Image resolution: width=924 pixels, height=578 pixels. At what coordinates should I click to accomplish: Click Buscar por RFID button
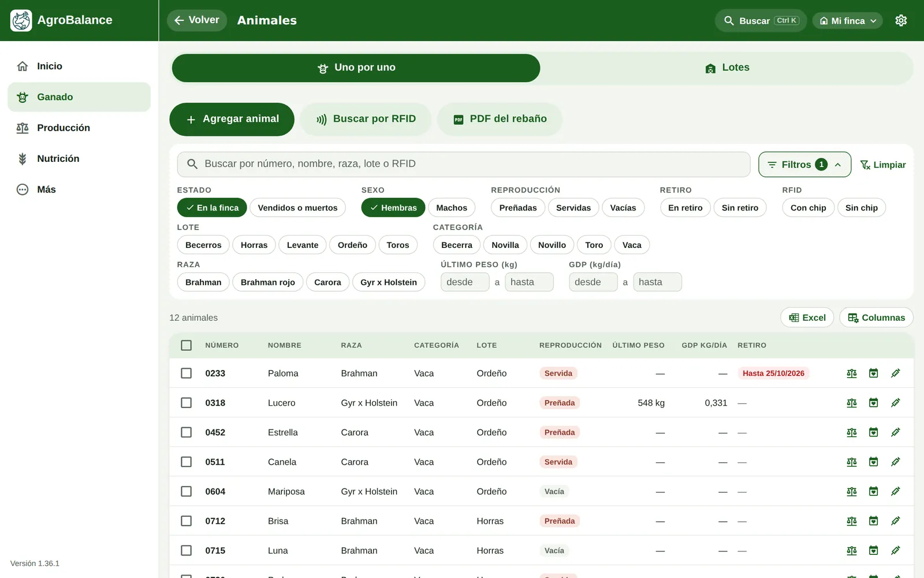[366, 119]
